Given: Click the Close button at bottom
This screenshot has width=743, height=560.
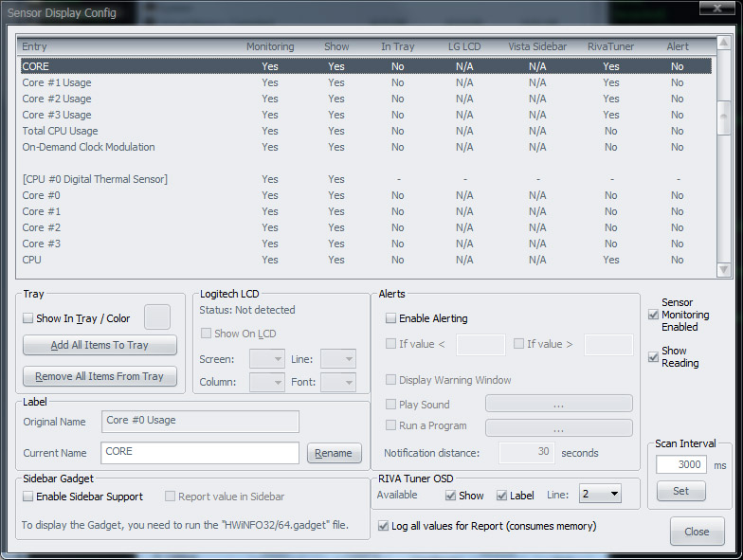Looking at the screenshot, I should (x=697, y=532).
